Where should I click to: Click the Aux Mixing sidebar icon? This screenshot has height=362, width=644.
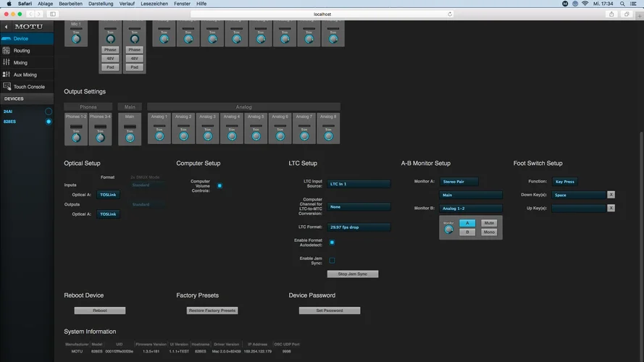pos(7,75)
